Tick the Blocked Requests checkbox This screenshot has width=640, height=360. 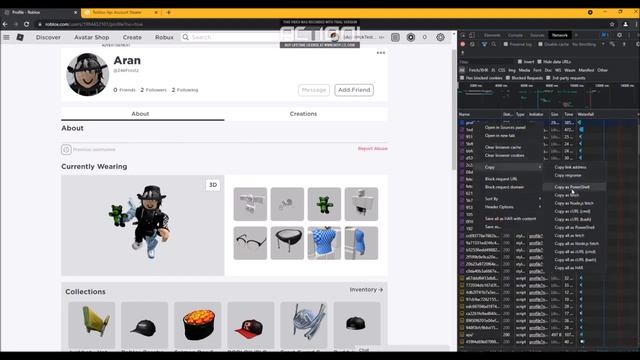pyautogui.click(x=508, y=78)
